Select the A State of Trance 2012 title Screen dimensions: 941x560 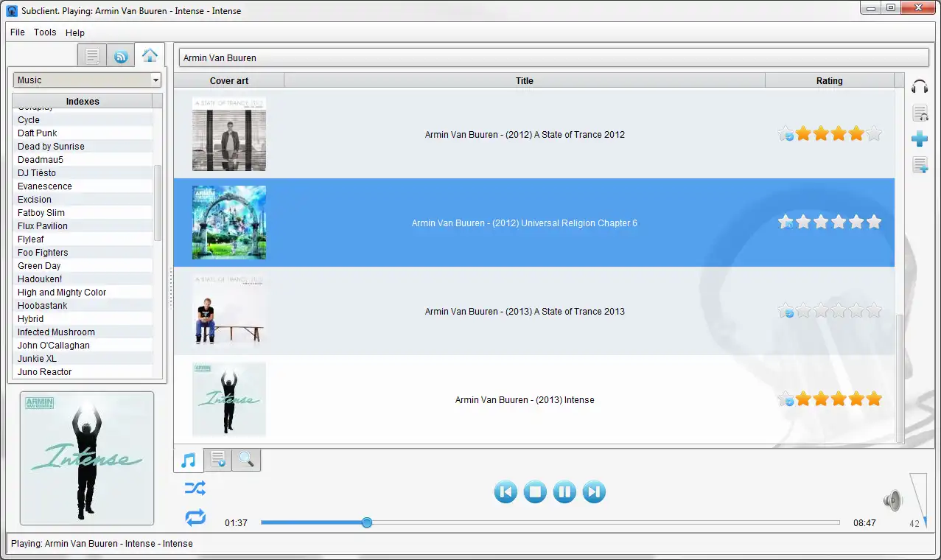525,134
